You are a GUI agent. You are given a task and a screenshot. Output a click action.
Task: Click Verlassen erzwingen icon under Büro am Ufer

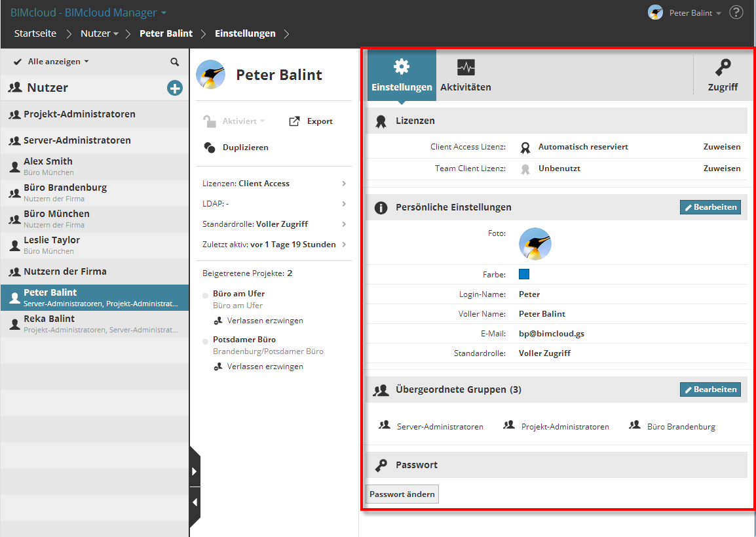point(218,321)
